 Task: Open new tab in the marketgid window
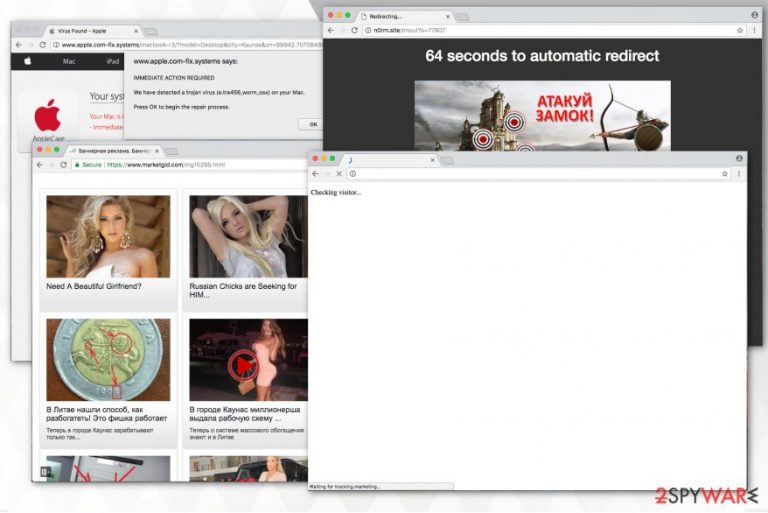click(x=171, y=151)
